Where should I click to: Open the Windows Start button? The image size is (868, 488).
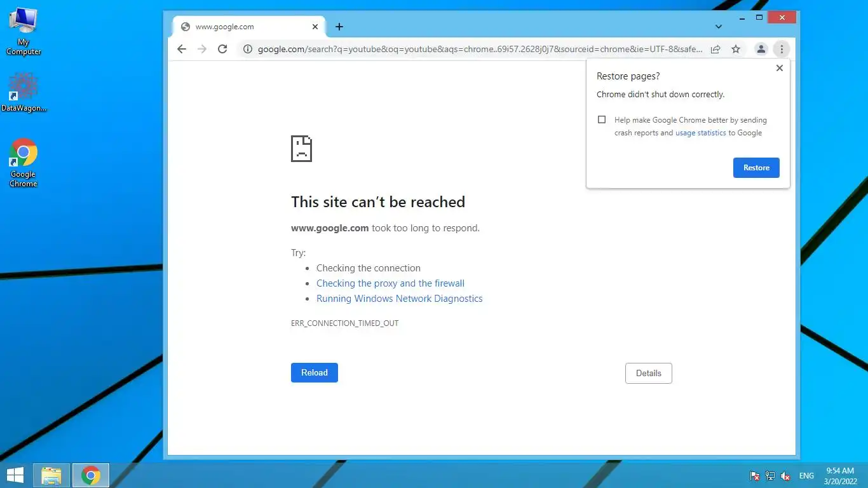(x=15, y=475)
